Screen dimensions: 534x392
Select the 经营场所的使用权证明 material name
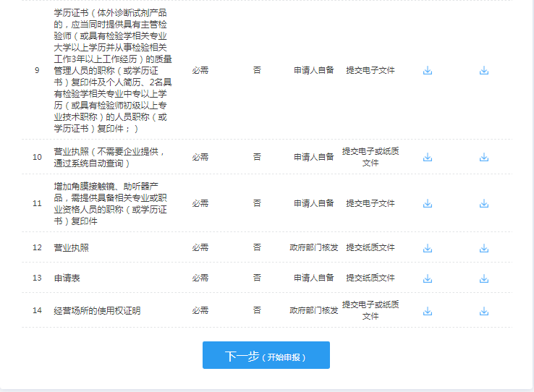[x=97, y=311]
